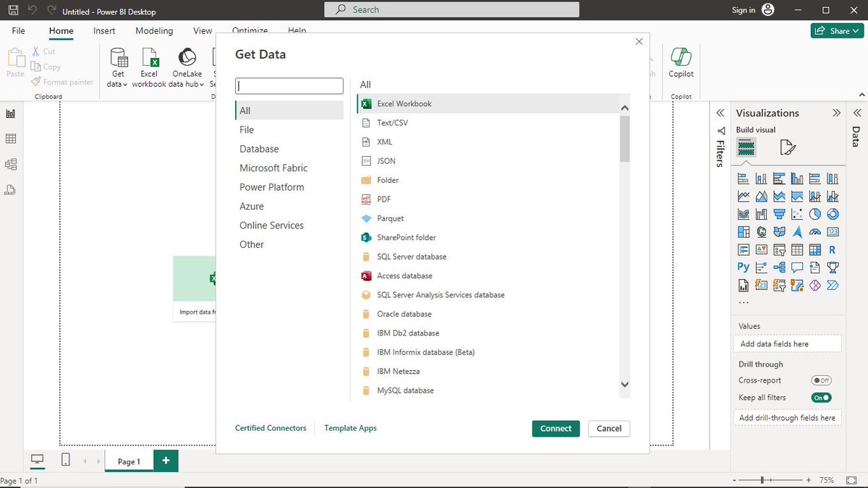This screenshot has width=868, height=488.
Task: Click the connector list up arrow
Action: 625,108
